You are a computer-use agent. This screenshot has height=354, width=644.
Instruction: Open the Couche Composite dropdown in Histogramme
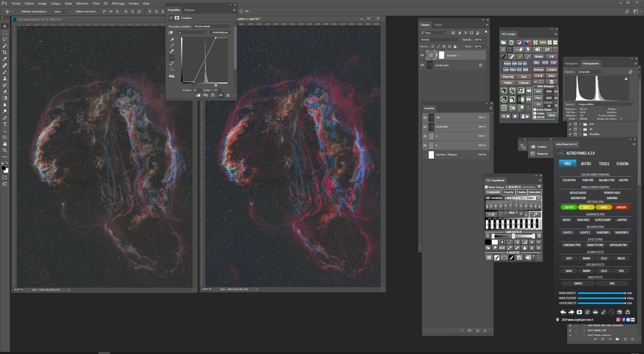590,72
